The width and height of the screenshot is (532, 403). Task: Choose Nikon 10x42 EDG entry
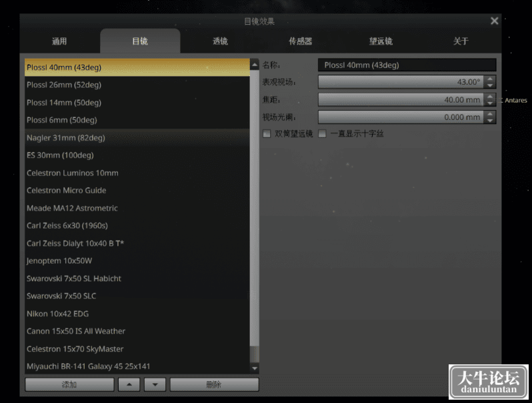137,314
